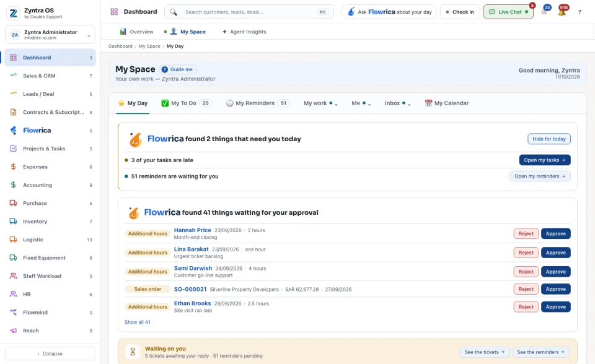Open Contracts & Subscriptions document icon
595x364 pixels.
(x=13, y=112)
